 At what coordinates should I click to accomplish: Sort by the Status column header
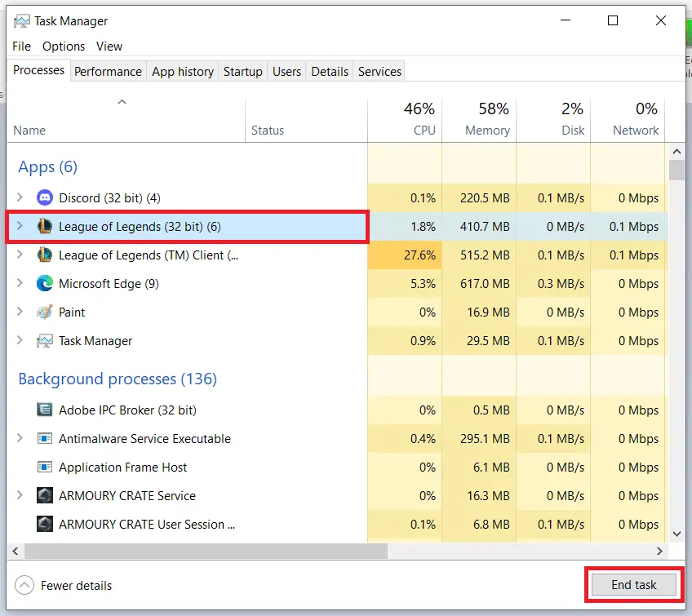pyautogui.click(x=306, y=120)
